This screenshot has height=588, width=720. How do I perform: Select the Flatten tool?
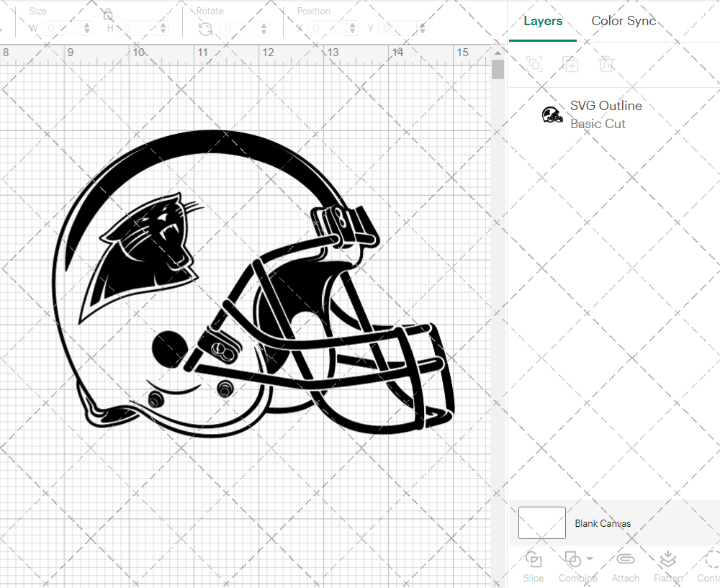668,566
